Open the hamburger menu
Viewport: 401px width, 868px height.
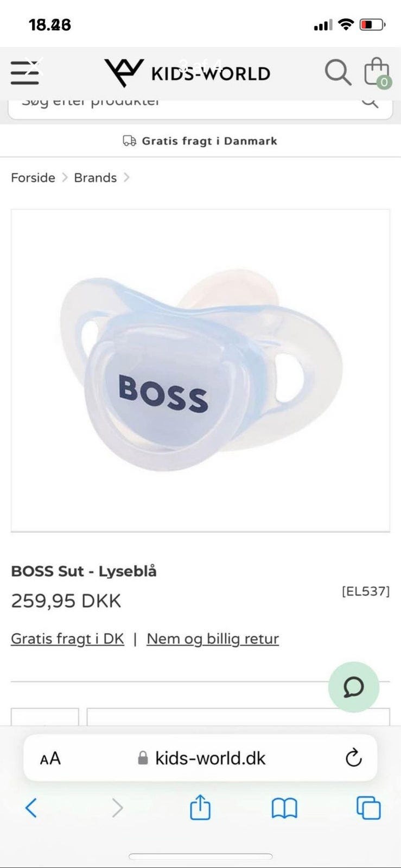[25, 73]
